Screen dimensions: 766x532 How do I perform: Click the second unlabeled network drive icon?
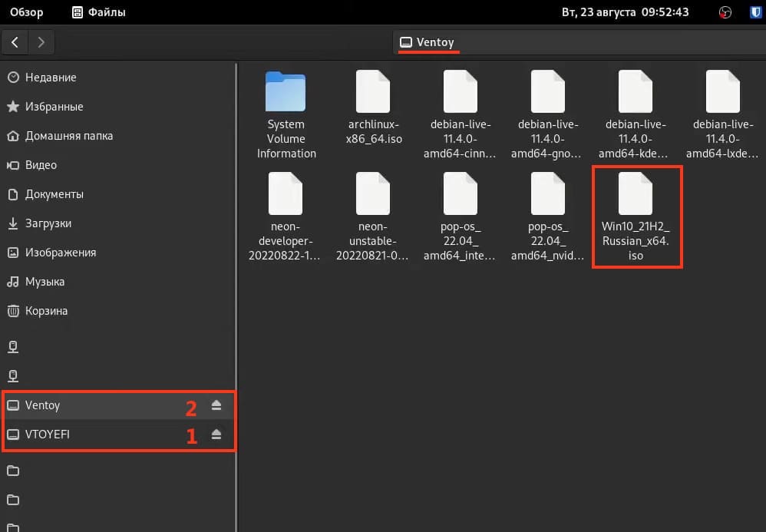(x=13, y=375)
